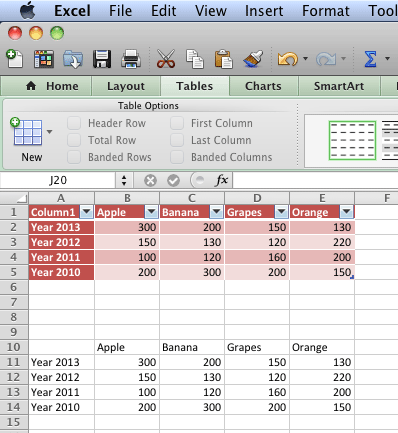Switch to the Charts ribbon tab

coord(263,86)
